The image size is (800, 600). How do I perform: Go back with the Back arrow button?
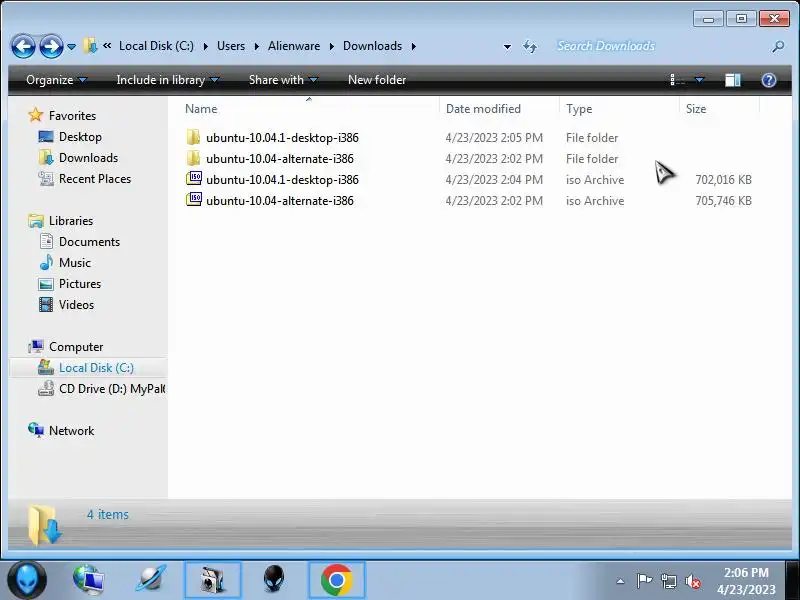[x=23, y=46]
